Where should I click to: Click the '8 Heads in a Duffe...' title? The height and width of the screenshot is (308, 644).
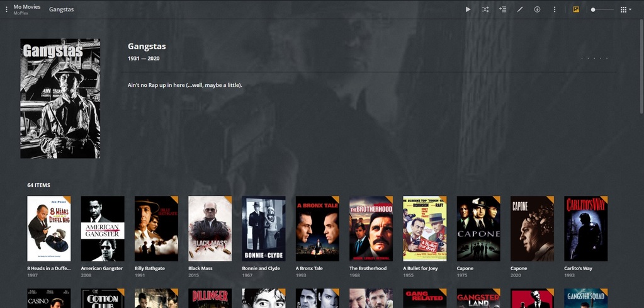pyautogui.click(x=49, y=268)
